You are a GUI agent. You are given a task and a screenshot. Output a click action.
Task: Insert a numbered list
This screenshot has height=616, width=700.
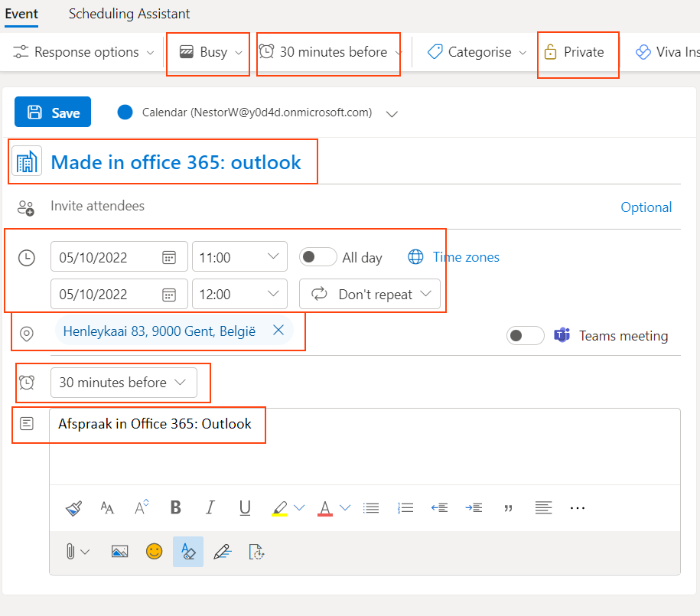405,508
